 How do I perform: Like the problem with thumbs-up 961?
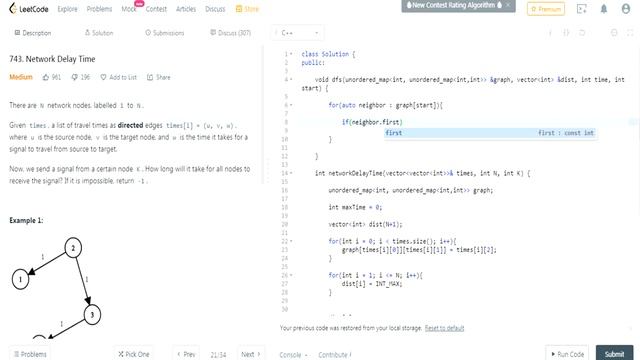pos(51,77)
